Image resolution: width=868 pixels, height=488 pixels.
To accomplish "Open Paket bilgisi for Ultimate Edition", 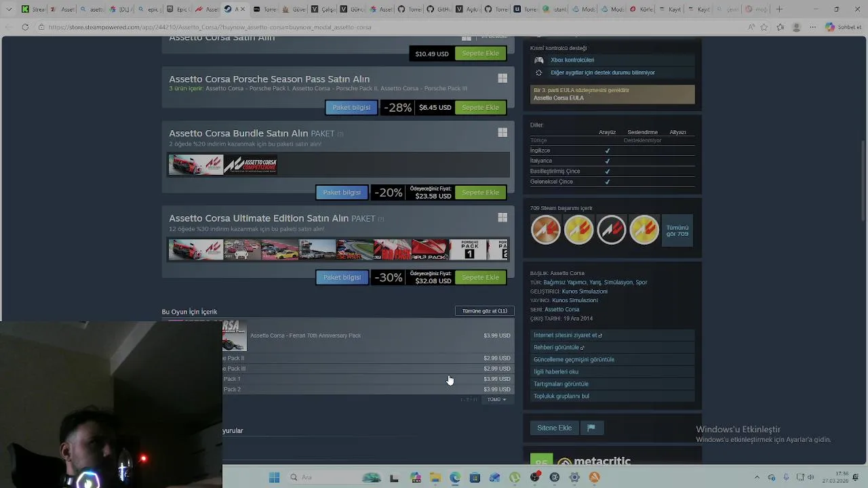I will (342, 277).
